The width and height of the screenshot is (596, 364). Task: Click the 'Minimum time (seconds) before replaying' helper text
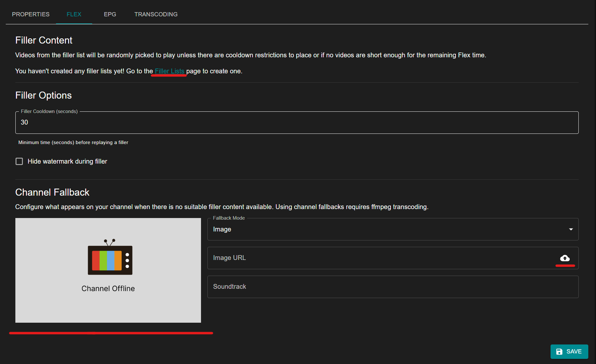73,142
